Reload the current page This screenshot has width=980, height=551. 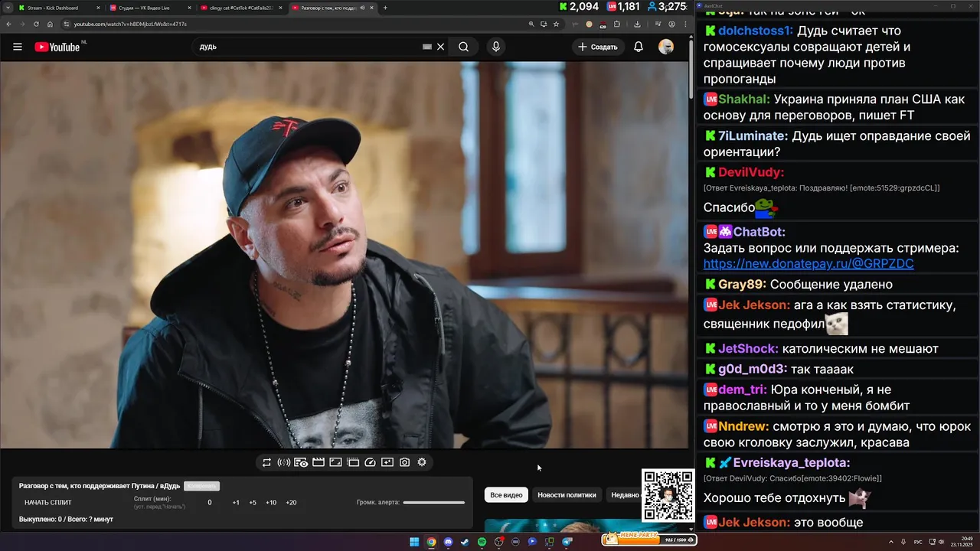(36, 24)
